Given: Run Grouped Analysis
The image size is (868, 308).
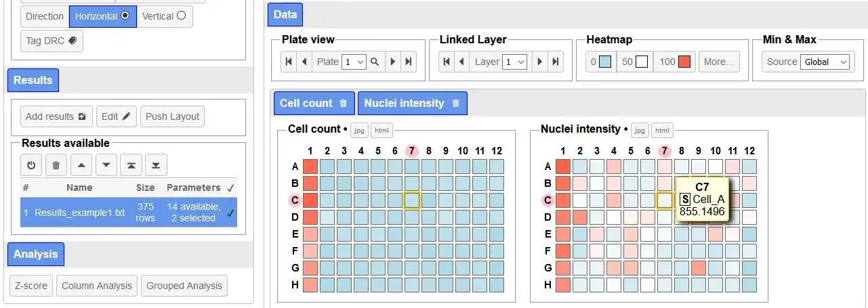Looking at the screenshot, I should tap(184, 286).
